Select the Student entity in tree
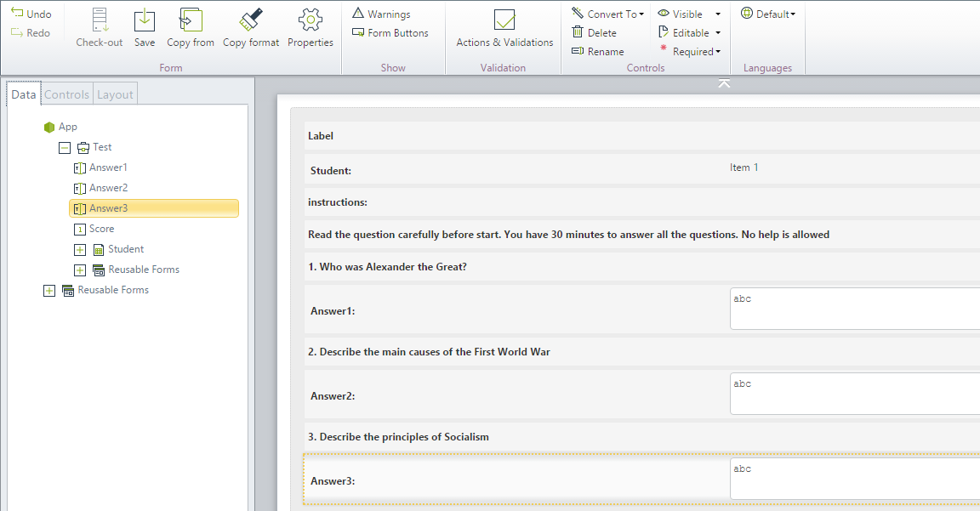Image resolution: width=980 pixels, height=511 pixels. tap(119, 249)
